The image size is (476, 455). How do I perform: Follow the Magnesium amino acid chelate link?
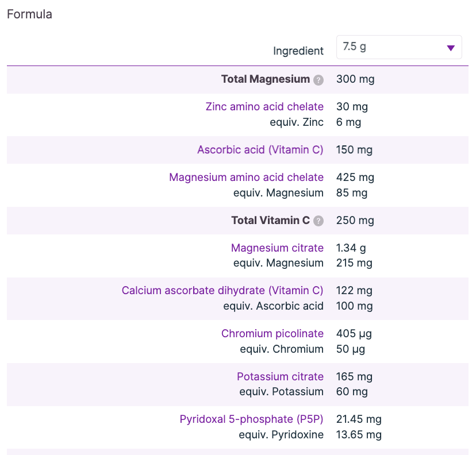(x=246, y=178)
